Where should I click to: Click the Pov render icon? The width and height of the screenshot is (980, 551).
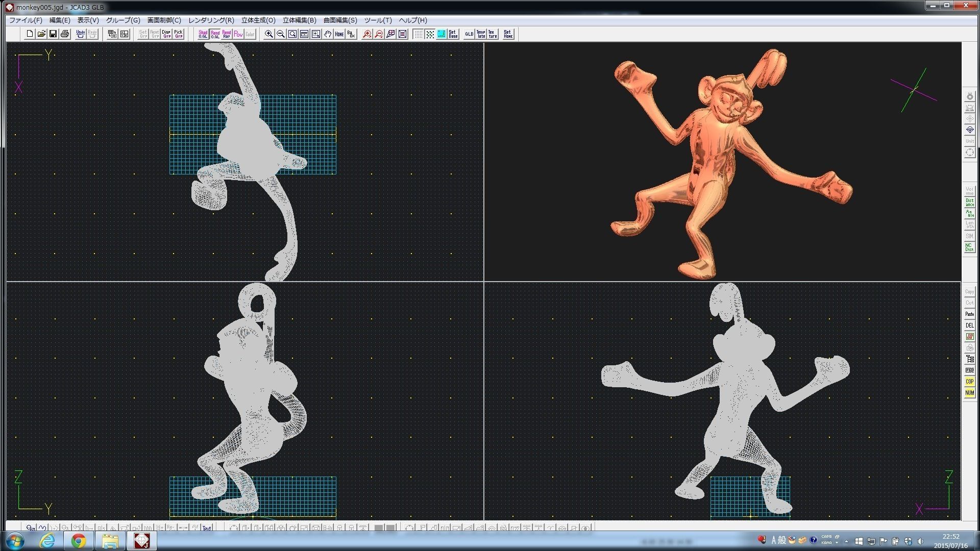pos(238,34)
